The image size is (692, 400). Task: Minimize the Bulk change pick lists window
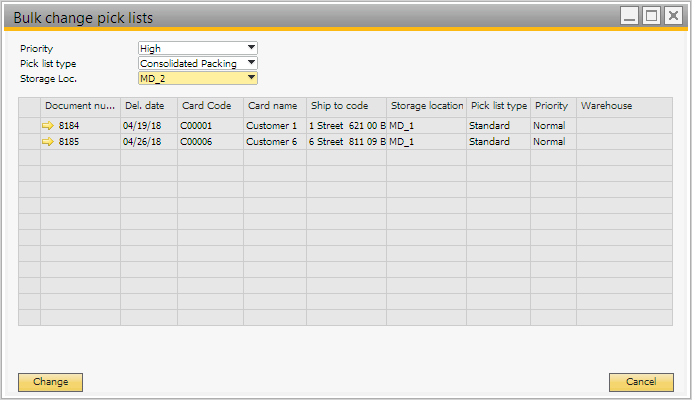pyautogui.click(x=629, y=16)
